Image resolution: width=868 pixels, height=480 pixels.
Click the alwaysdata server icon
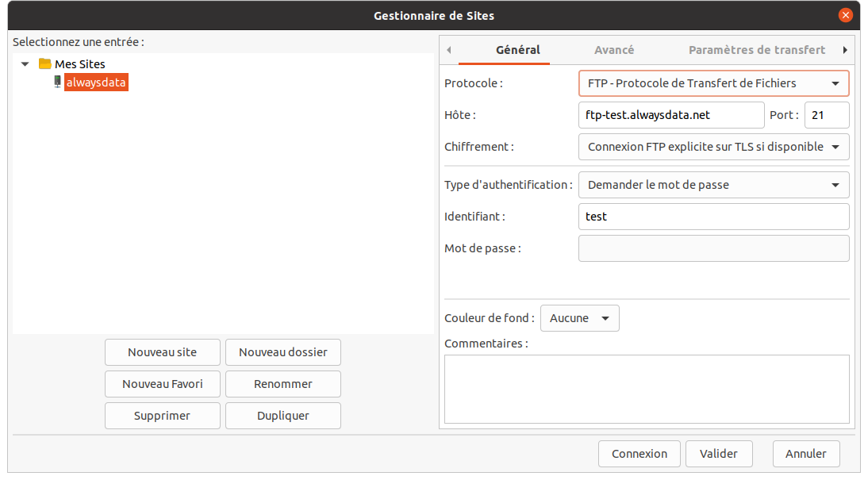coord(57,82)
